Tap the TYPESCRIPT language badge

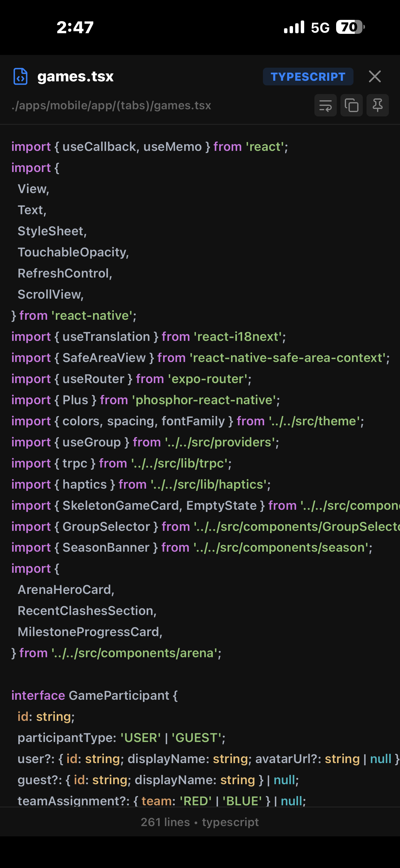308,76
